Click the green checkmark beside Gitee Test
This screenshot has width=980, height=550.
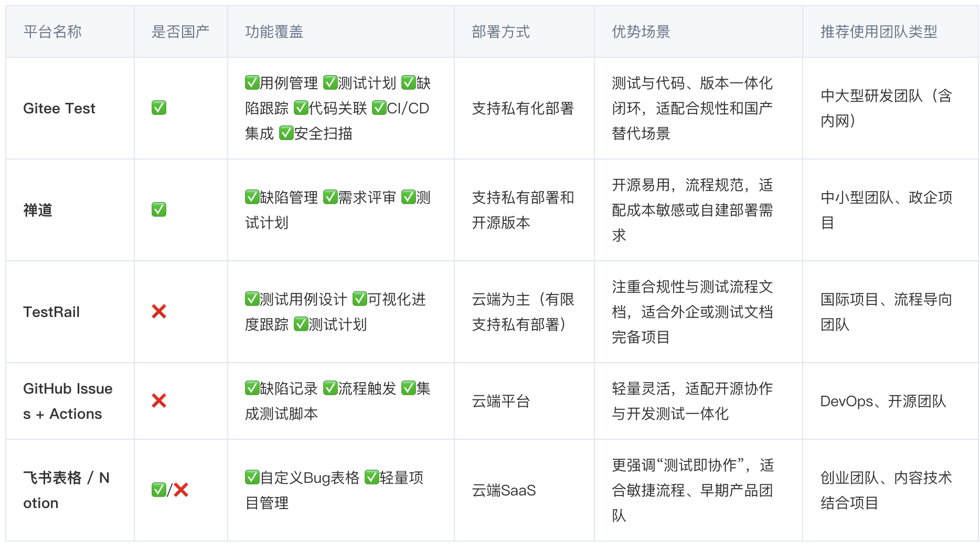[158, 108]
